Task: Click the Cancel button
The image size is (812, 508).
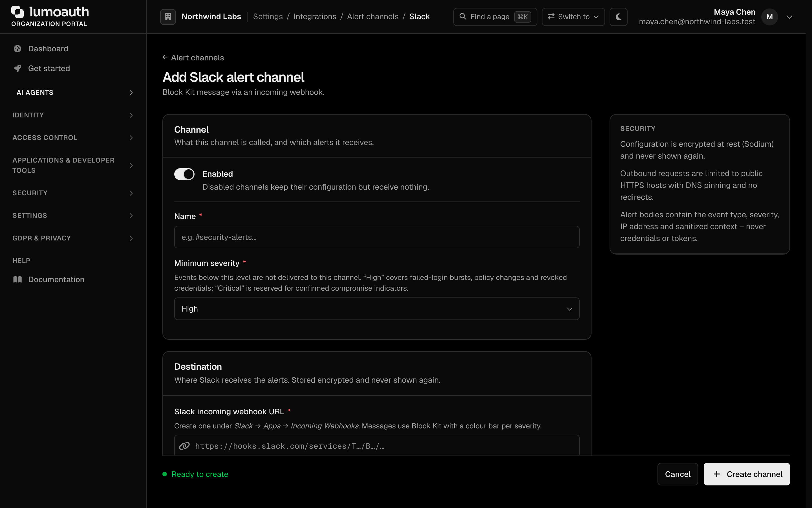Action: click(x=678, y=474)
